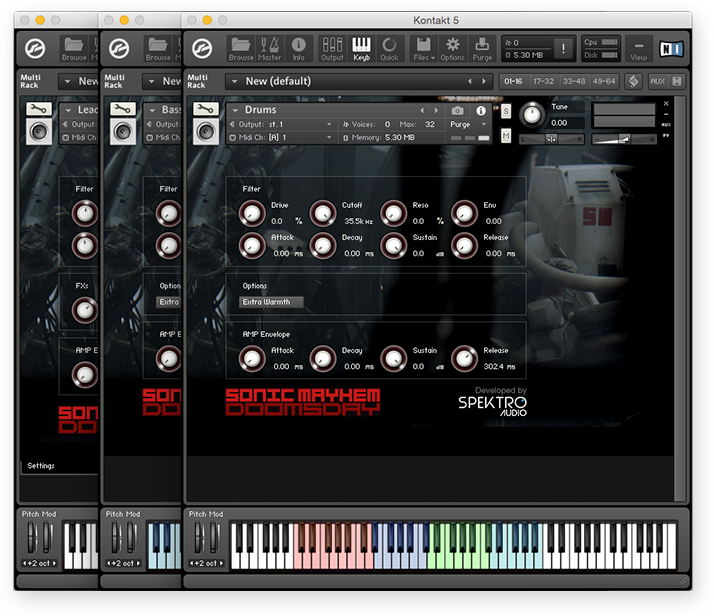Select rack page 33-48
This screenshot has width=714, height=616.
[x=574, y=81]
